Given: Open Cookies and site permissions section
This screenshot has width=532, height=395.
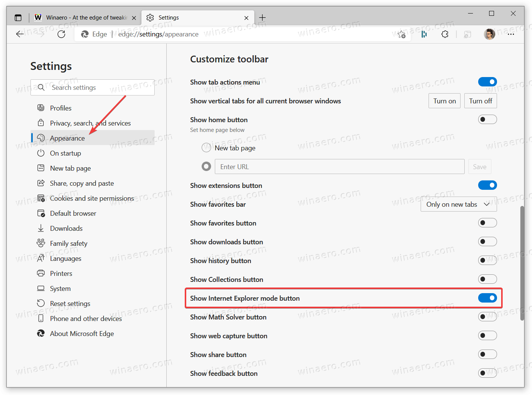Looking at the screenshot, I should tap(93, 198).
